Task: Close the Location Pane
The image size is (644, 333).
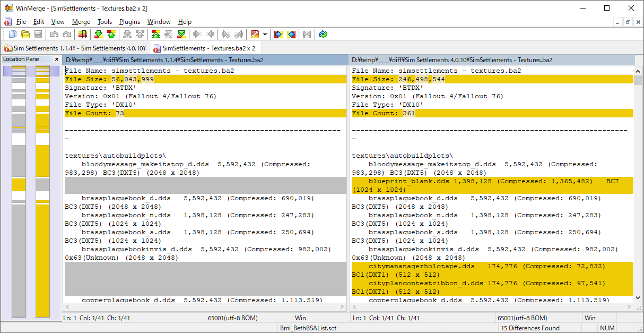Action: tap(57, 59)
